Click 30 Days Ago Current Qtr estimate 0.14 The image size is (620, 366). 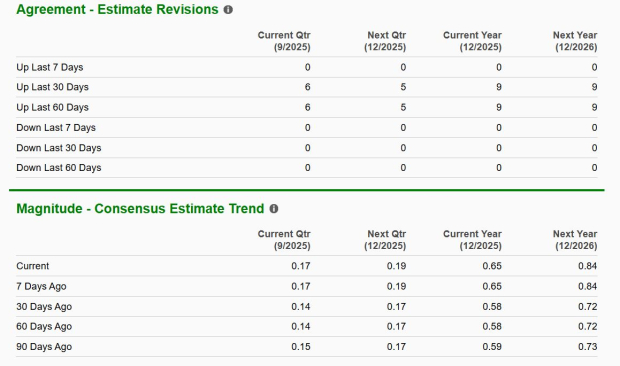coord(301,307)
